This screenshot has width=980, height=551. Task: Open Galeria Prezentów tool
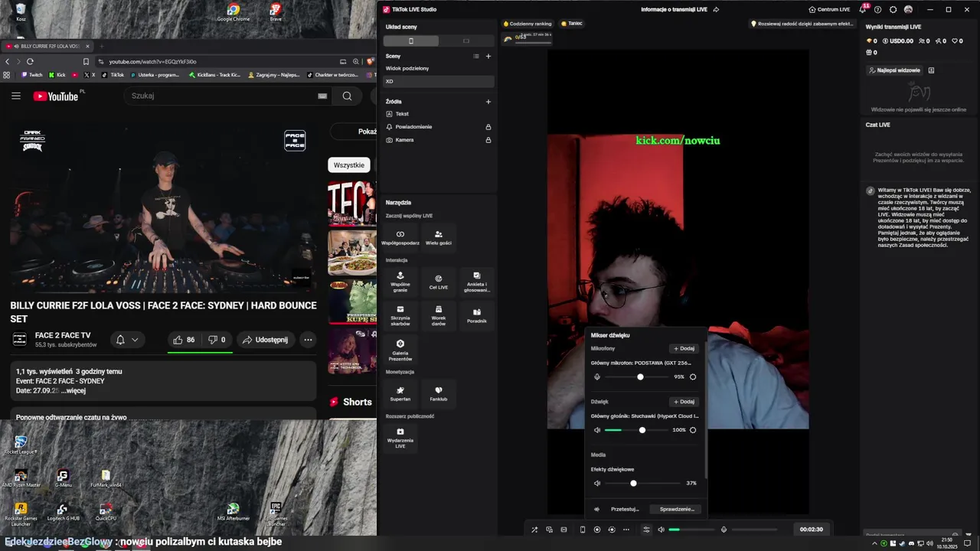(x=400, y=350)
